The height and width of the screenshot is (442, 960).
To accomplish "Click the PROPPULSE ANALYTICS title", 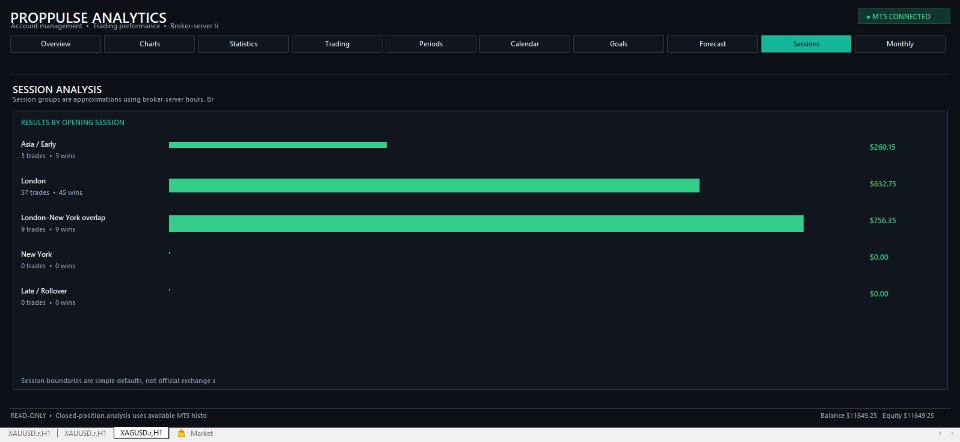I will click(88, 18).
